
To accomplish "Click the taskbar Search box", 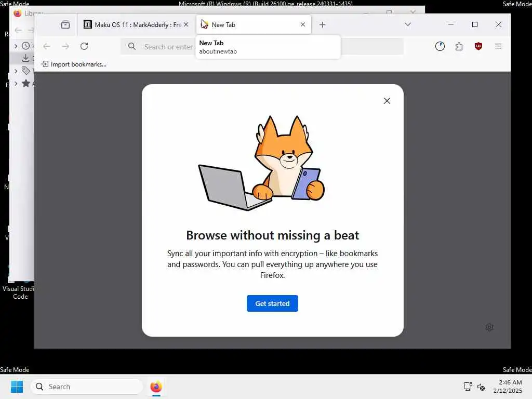I will pos(87,387).
